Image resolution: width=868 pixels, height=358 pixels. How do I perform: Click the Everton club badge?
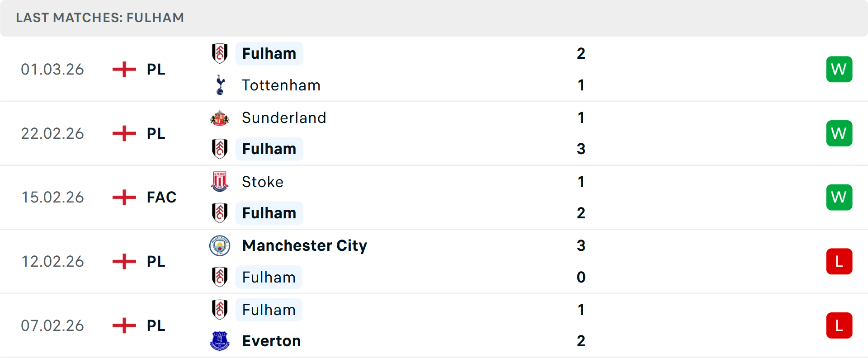(x=220, y=341)
